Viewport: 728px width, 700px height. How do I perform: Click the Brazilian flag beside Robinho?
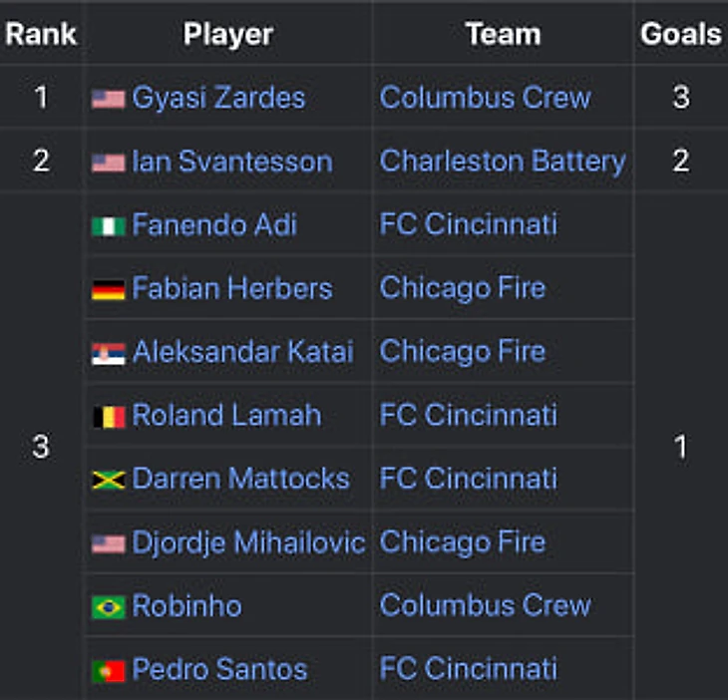coord(108,607)
